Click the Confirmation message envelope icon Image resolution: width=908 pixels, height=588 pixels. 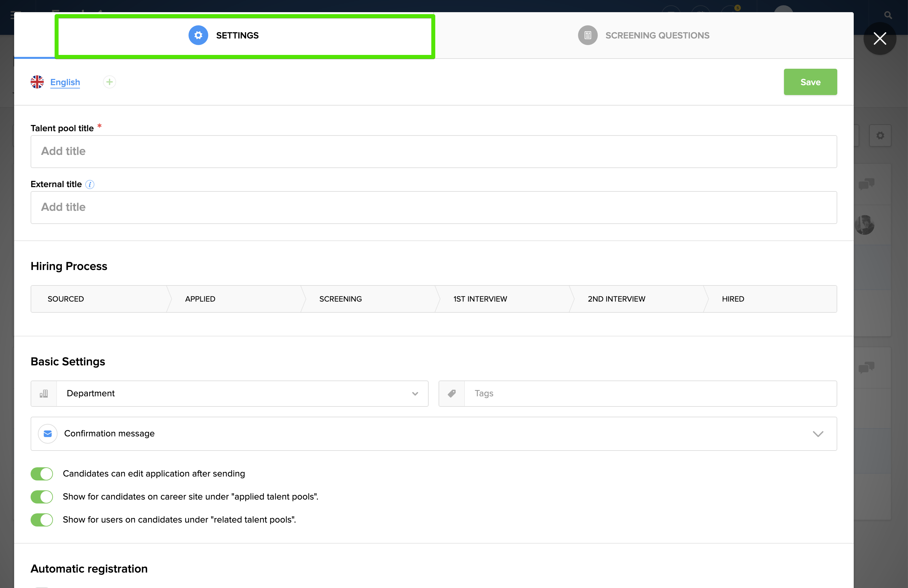click(x=48, y=434)
